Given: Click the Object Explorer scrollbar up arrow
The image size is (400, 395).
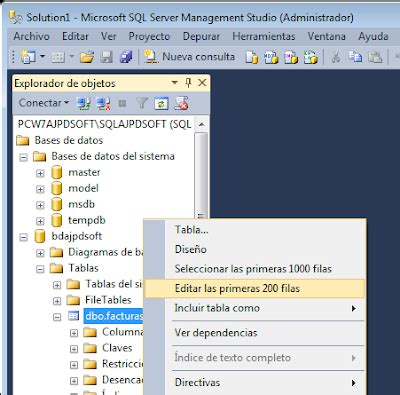Looking at the screenshot, I should pos(201,124).
